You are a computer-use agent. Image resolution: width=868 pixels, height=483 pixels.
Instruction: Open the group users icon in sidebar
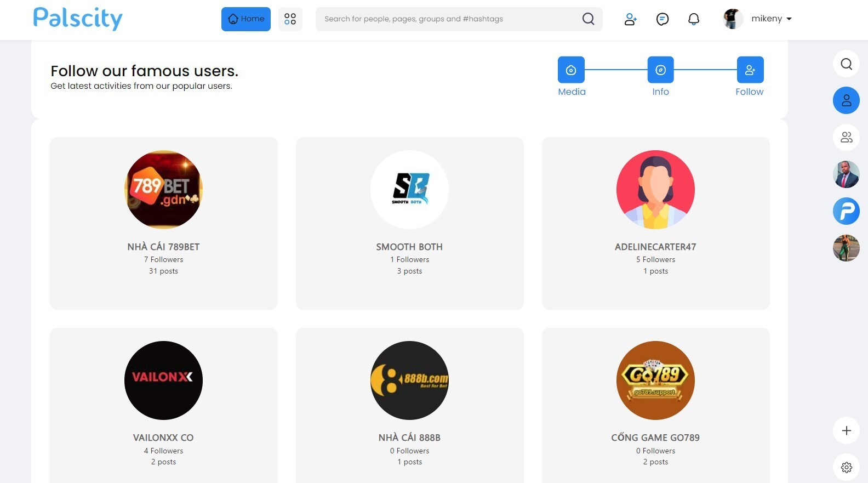click(847, 137)
